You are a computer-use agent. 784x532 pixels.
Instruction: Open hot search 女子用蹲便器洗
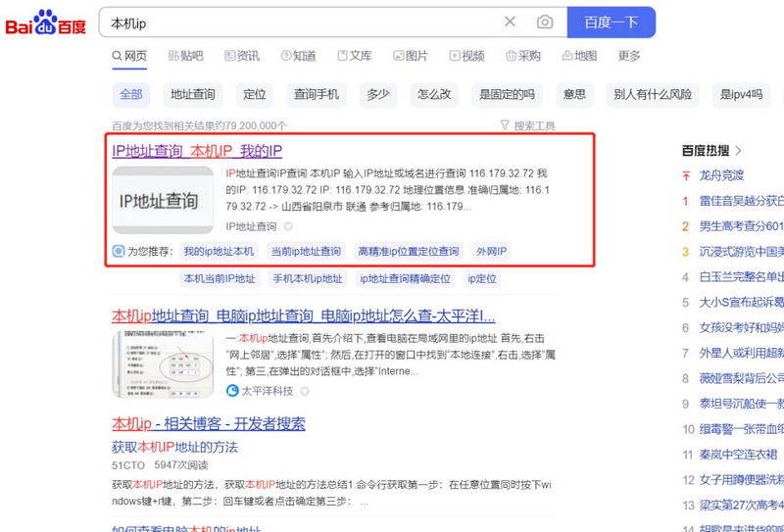(x=742, y=480)
